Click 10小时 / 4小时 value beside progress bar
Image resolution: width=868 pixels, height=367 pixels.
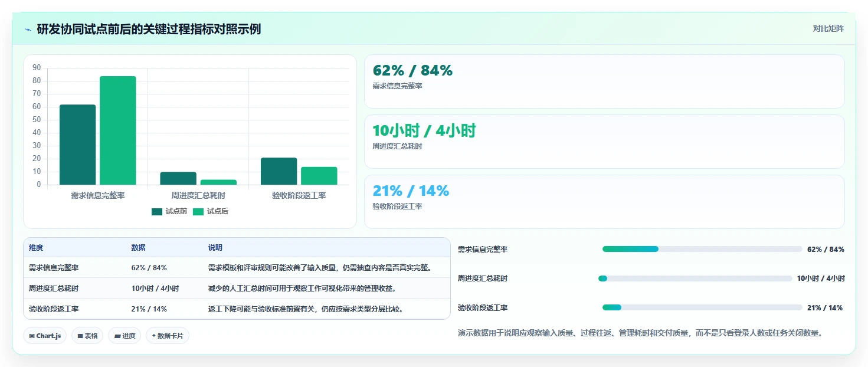[821, 278]
